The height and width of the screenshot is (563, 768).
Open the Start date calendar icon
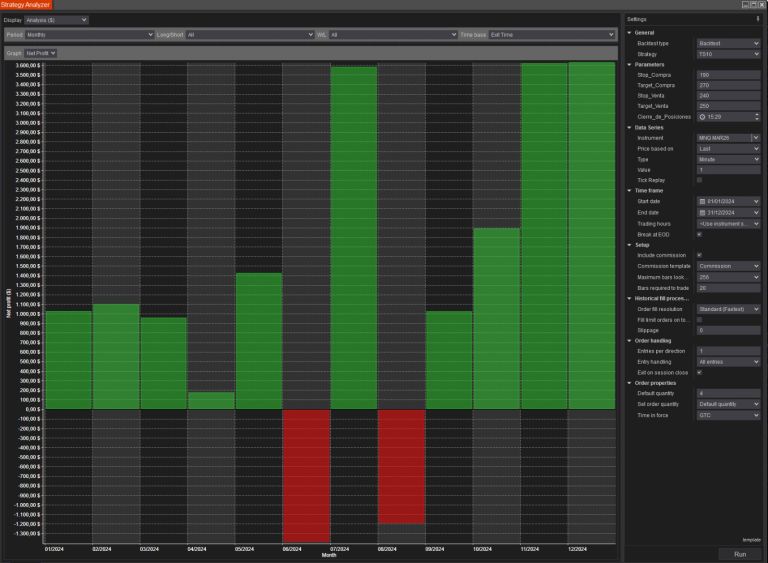[701, 201]
